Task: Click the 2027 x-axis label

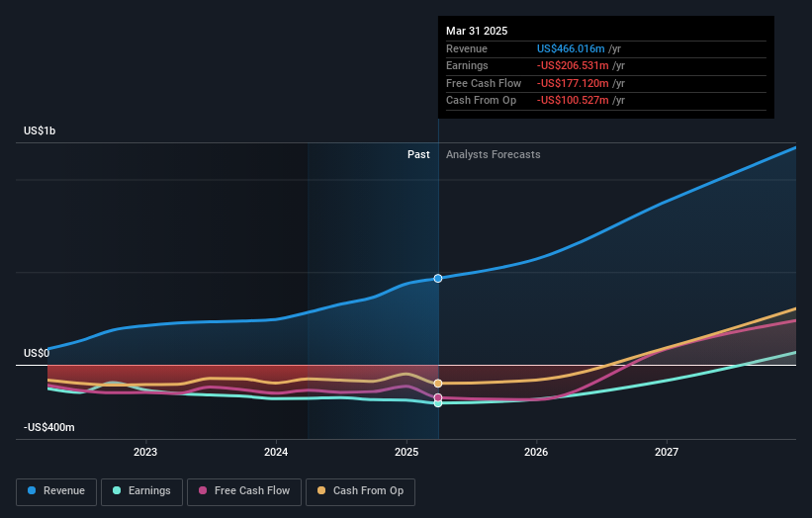Action: (x=667, y=452)
